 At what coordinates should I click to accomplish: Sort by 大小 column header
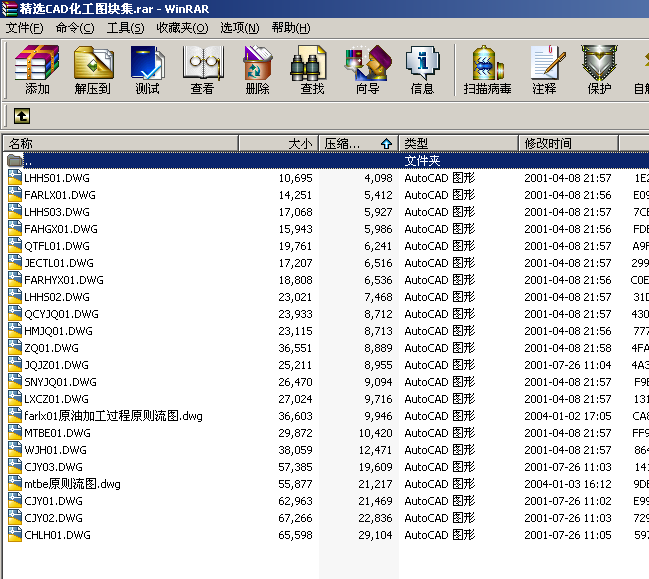point(278,144)
